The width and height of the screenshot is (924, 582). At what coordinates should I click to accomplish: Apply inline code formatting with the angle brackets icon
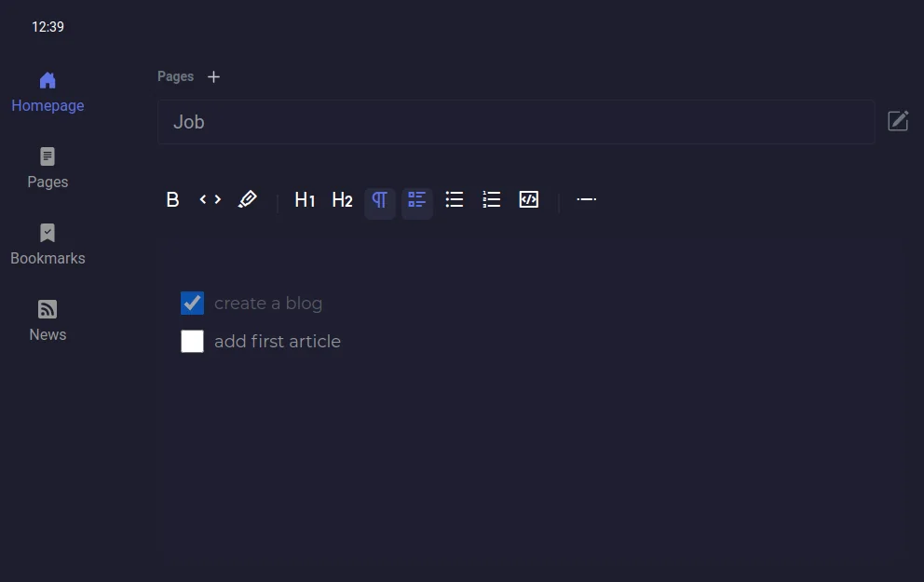(x=210, y=199)
